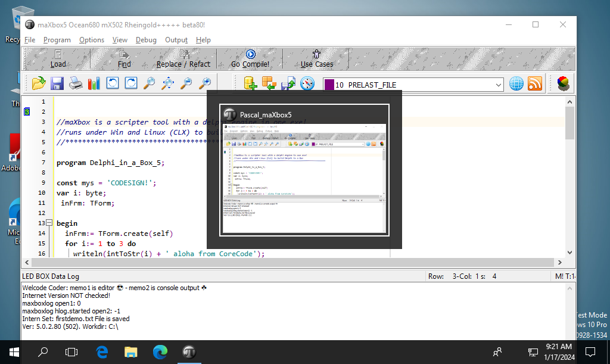
Task: Click the printer icon in toolbar
Action: coord(76,83)
